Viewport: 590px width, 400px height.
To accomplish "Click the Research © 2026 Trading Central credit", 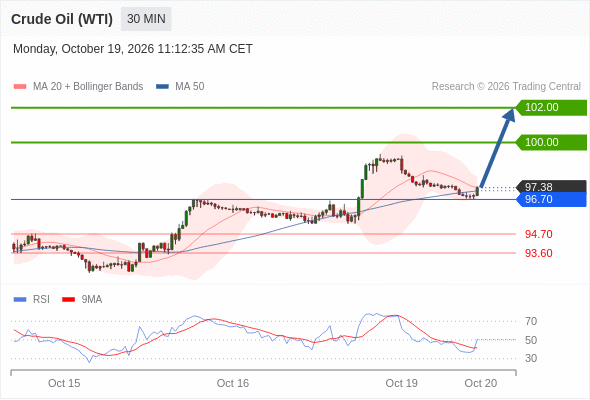I will [506, 87].
